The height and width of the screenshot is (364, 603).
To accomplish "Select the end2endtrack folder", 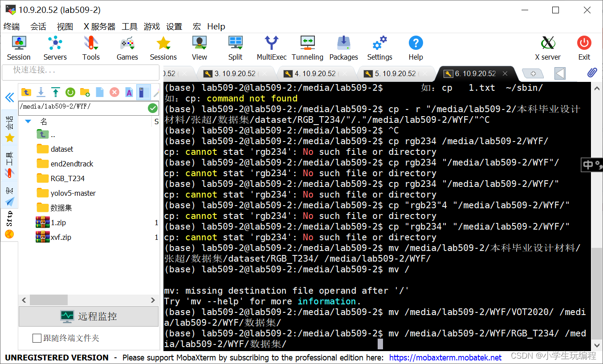I will 65,164.
